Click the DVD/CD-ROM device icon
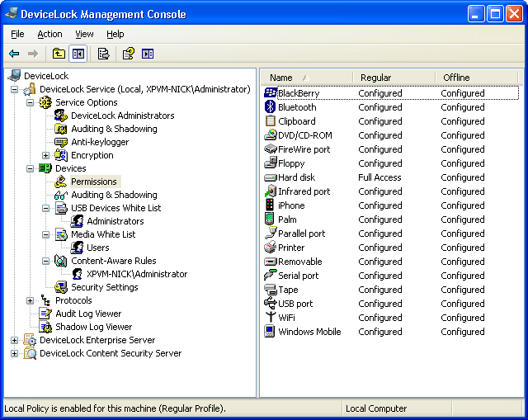Screen dimensions: 528x420 tap(270, 135)
